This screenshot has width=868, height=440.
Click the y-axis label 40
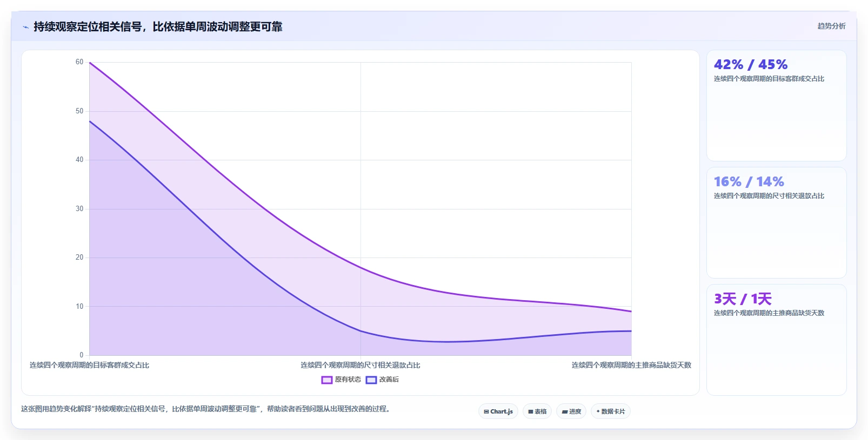coord(79,160)
